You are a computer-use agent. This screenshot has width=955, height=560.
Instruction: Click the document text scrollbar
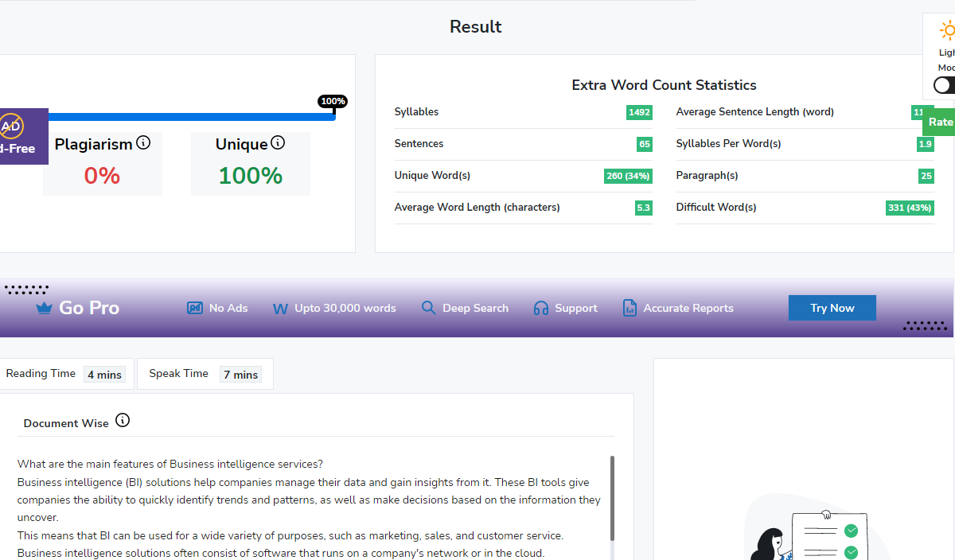[612, 498]
